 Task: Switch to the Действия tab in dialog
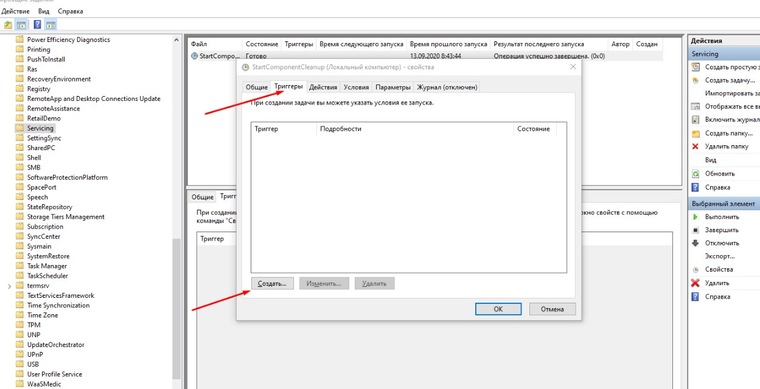[x=323, y=87]
